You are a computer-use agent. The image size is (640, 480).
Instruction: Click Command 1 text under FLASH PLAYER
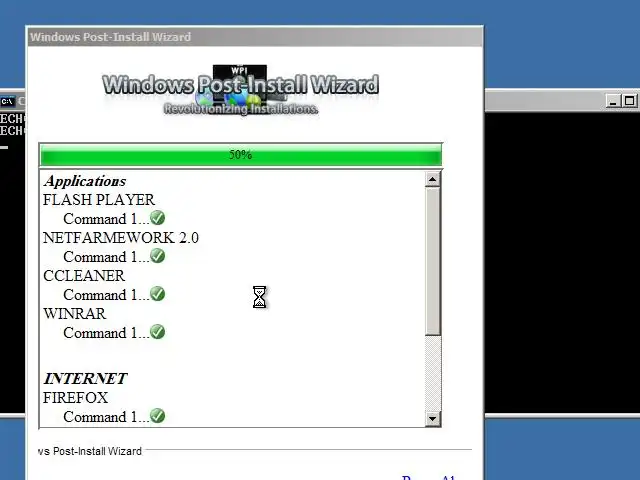(x=106, y=219)
